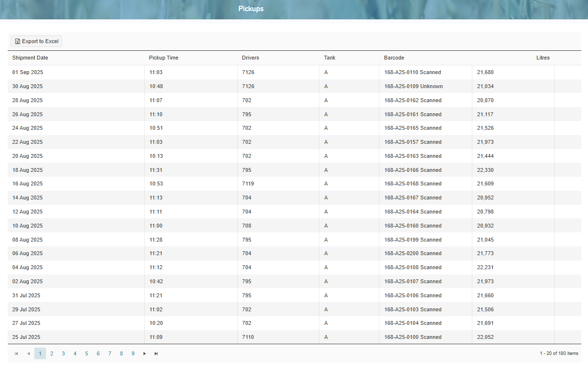Go back one page with the previous arrow icon
588x366 pixels.
point(29,353)
